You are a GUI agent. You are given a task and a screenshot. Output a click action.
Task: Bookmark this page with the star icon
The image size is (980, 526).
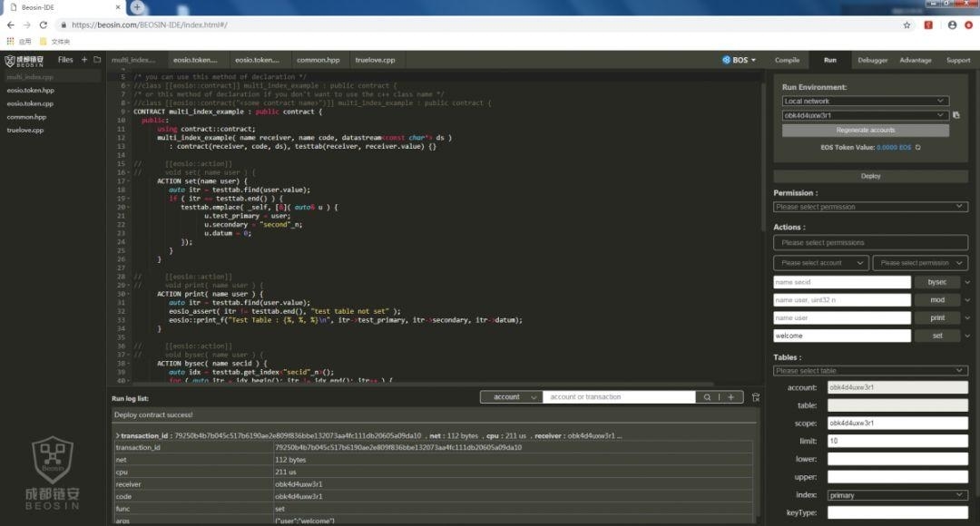[906, 25]
